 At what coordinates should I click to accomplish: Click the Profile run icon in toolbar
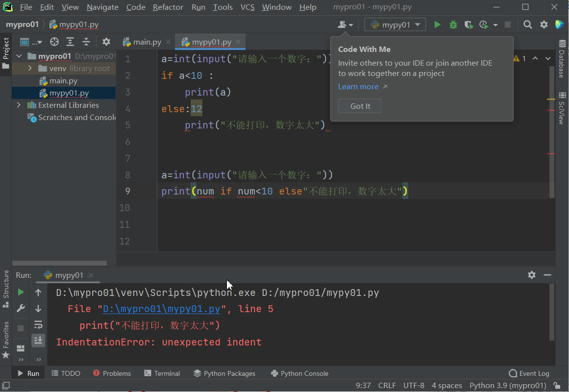(483, 24)
